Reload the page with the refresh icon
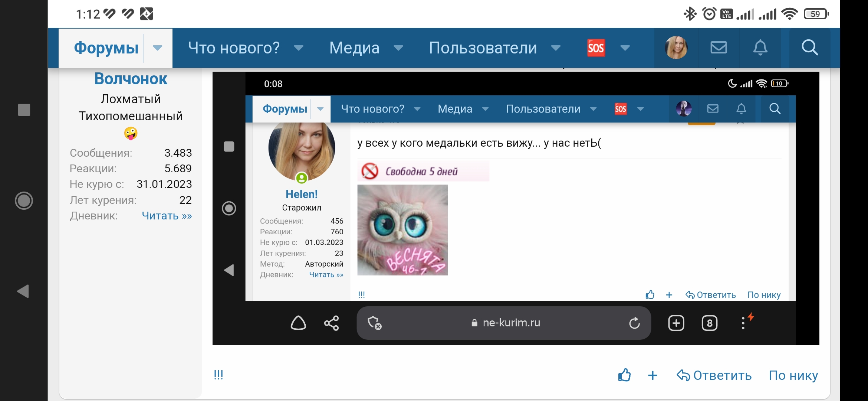The image size is (868, 401). point(635,323)
